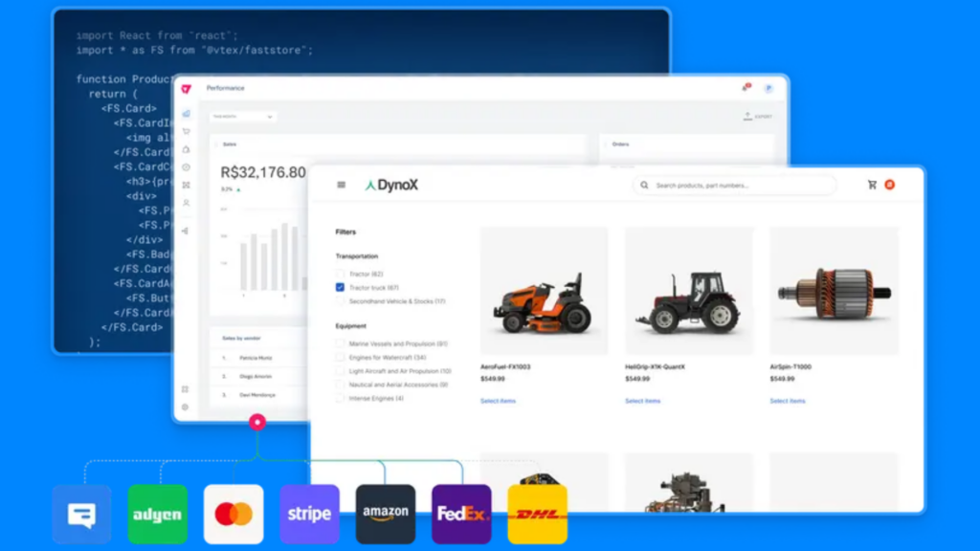Click the Mastercard integration icon
The image size is (980, 551).
(x=234, y=514)
